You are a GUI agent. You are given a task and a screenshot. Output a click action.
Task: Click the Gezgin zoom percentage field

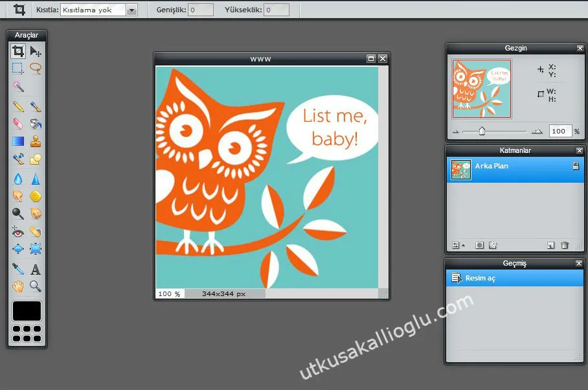tap(560, 131)
